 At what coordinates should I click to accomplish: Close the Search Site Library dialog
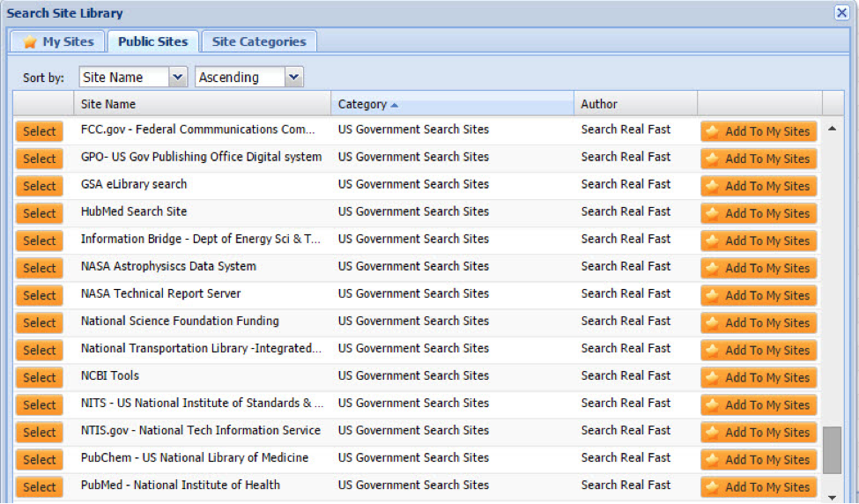841,12
